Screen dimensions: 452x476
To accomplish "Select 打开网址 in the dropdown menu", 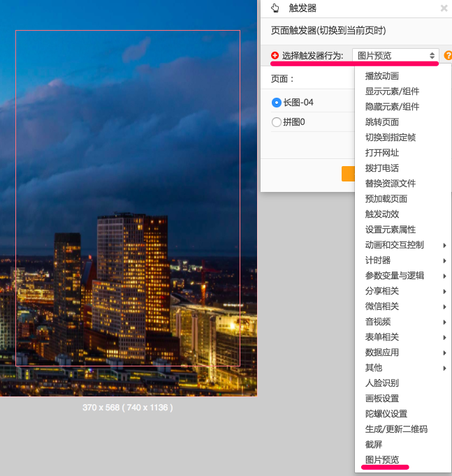I will [382, 153].
